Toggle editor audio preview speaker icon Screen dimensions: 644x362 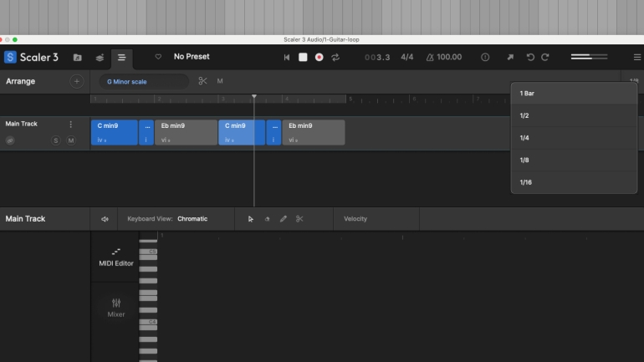pos(105,219)
